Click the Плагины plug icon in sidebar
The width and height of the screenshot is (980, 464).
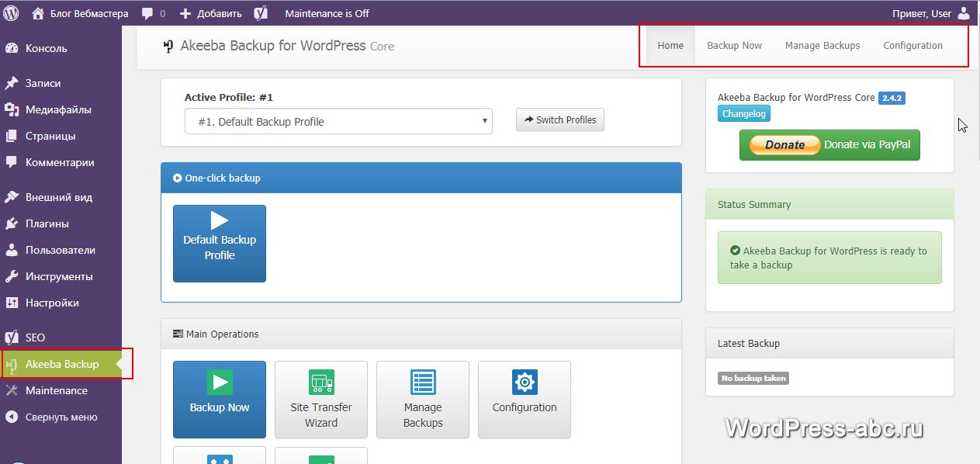point(12,223)
